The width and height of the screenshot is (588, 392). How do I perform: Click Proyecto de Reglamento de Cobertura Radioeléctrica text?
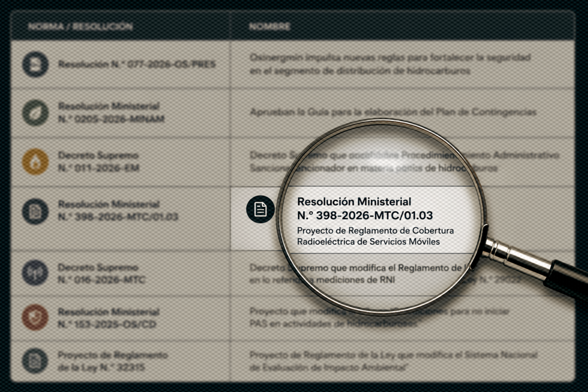pyautogui.click(x=376, y=236)
